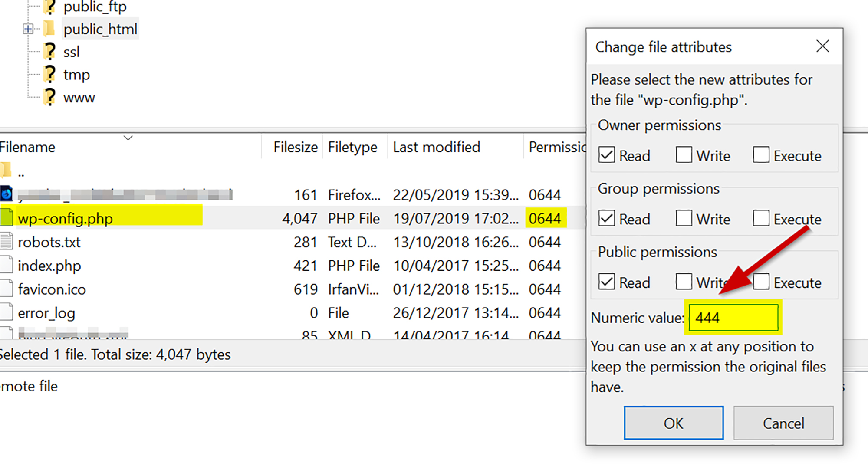Sort file list by Filesize column
This screenshot has height=466, width=868.
296,147
